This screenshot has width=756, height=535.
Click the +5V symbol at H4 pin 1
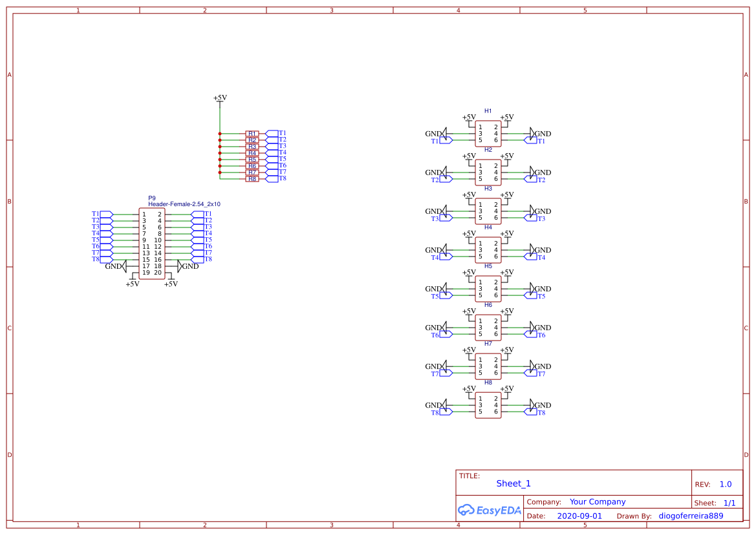point(469,236)
